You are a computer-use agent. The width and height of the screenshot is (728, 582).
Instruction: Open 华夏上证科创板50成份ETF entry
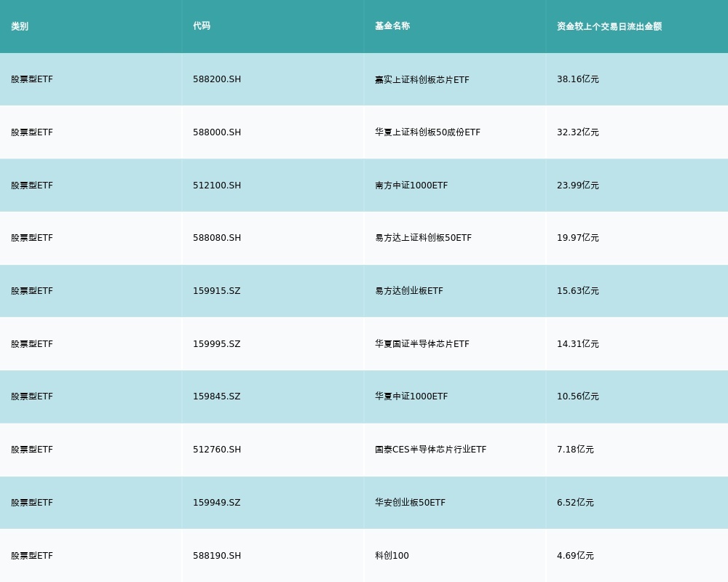(427, 132)
